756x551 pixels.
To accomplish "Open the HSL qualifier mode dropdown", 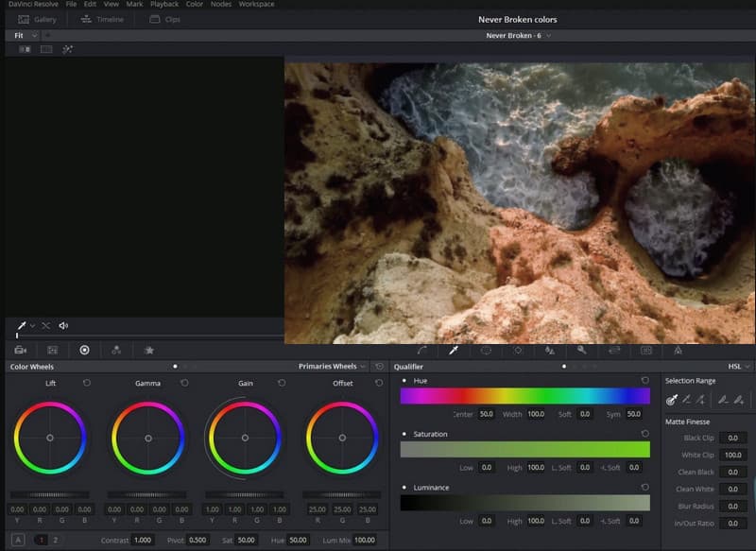I will pyautogui.click(x=738, y=367).
